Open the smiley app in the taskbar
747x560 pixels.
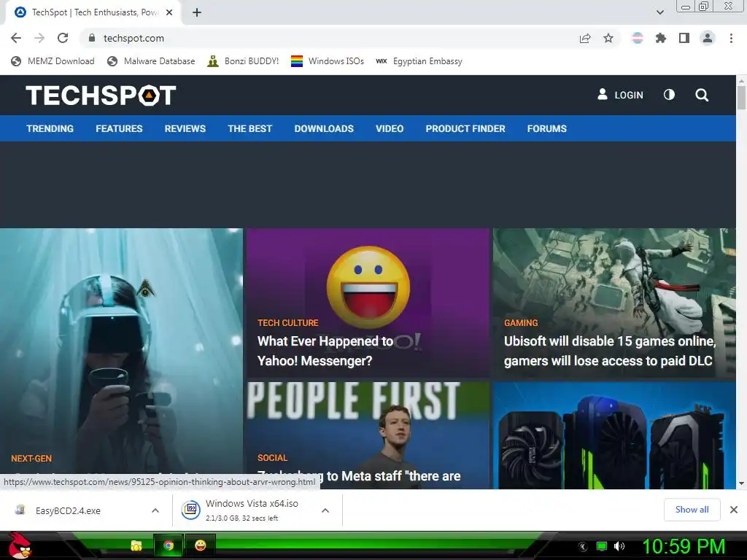coord(201,545)
